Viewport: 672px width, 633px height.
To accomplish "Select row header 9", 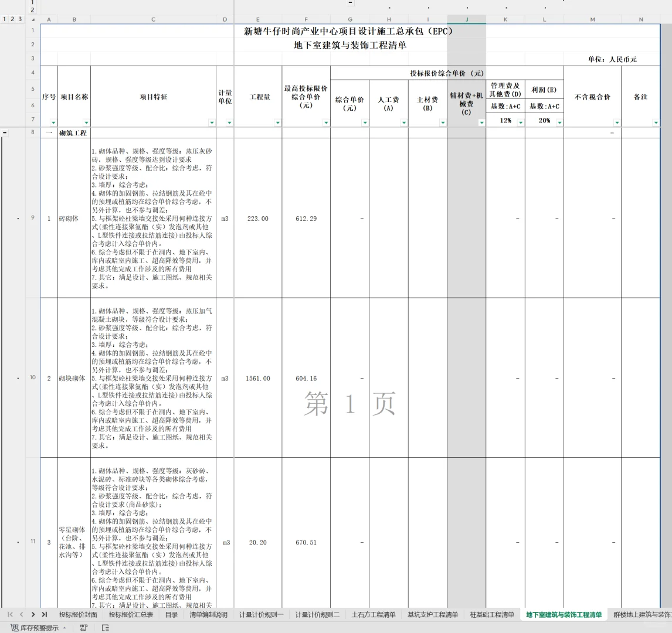I will [33, 218].
